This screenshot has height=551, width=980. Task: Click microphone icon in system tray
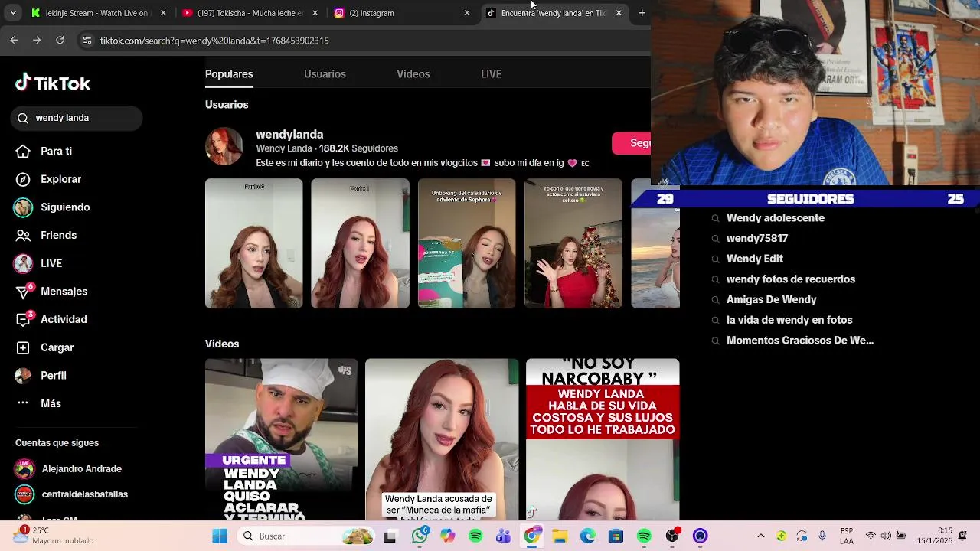click(x=822, y=536)
